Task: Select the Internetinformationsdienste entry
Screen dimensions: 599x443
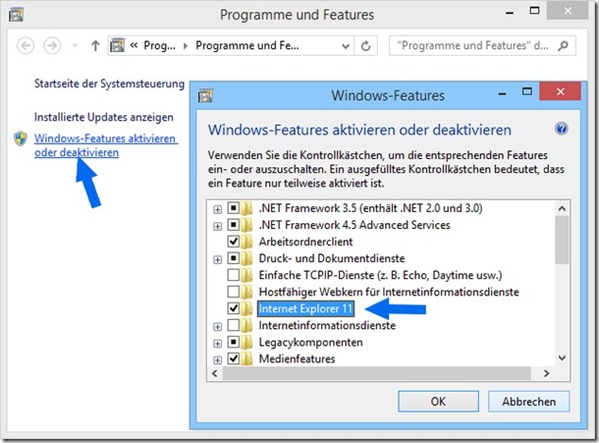Action: pyautogui.click(x=327, y=326)
